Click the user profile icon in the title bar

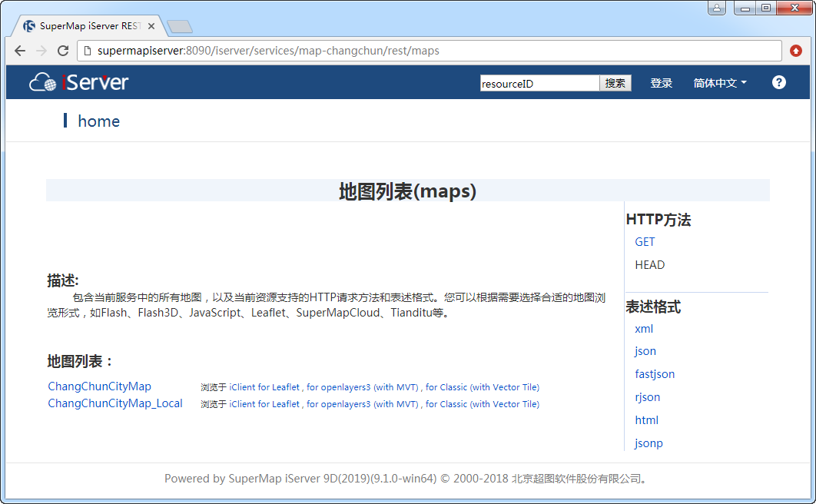tap(717, 8)
